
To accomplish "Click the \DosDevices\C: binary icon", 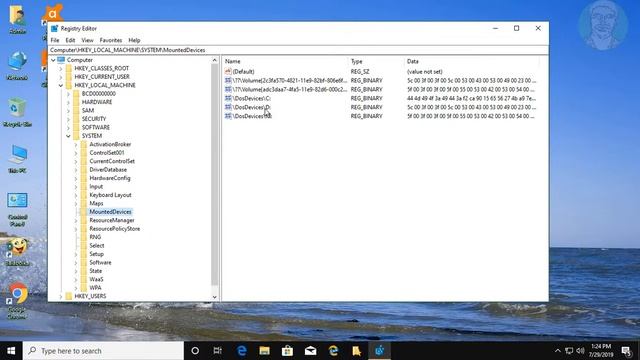I will coord(228,98).
